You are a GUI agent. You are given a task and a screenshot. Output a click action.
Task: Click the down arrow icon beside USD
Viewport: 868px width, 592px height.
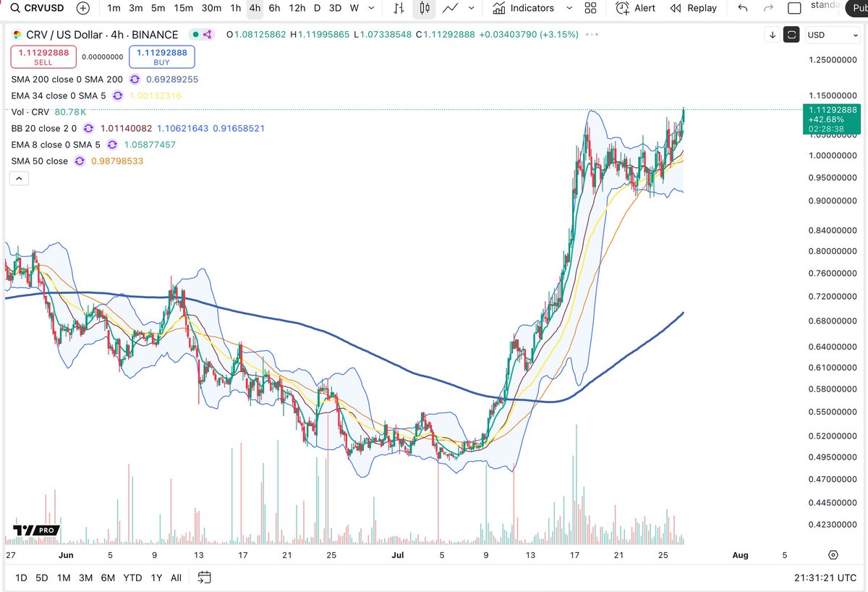pyautogui.click(x=773, y=35)
